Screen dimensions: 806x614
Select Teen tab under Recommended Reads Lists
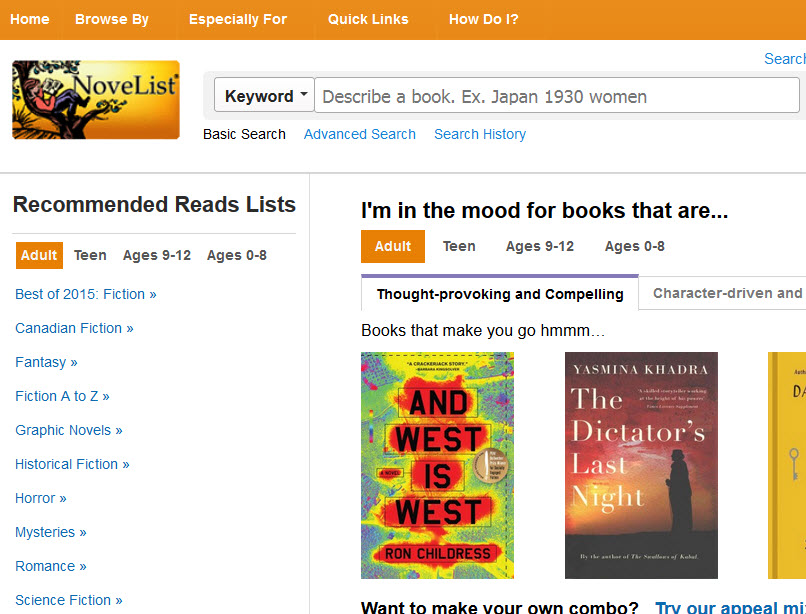point(90,255)
